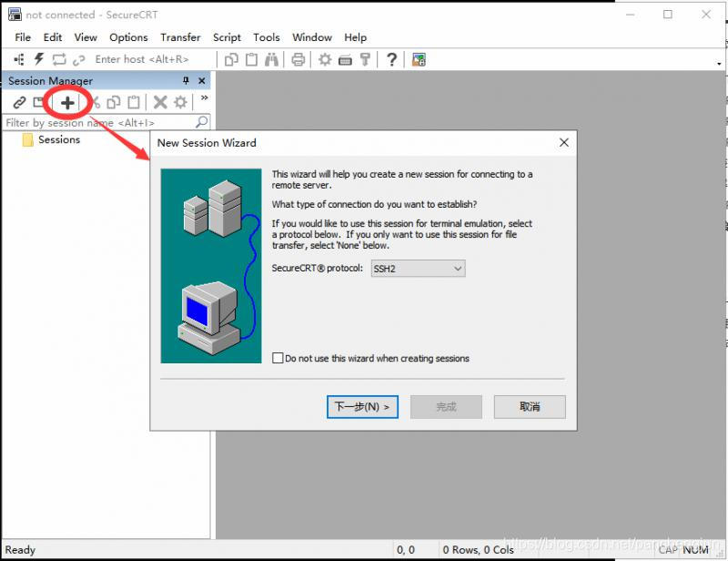Click the filter search magnifier icon
This screenshot has width=728, height=561.
point(201,122)
